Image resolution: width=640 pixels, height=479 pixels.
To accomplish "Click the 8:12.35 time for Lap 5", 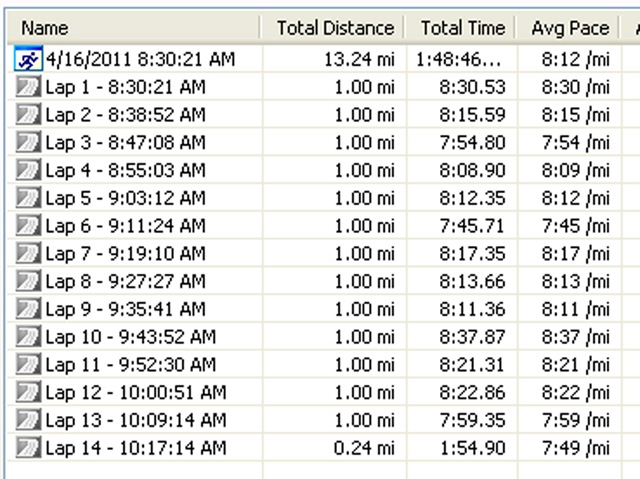I will (x=472, y=198).
